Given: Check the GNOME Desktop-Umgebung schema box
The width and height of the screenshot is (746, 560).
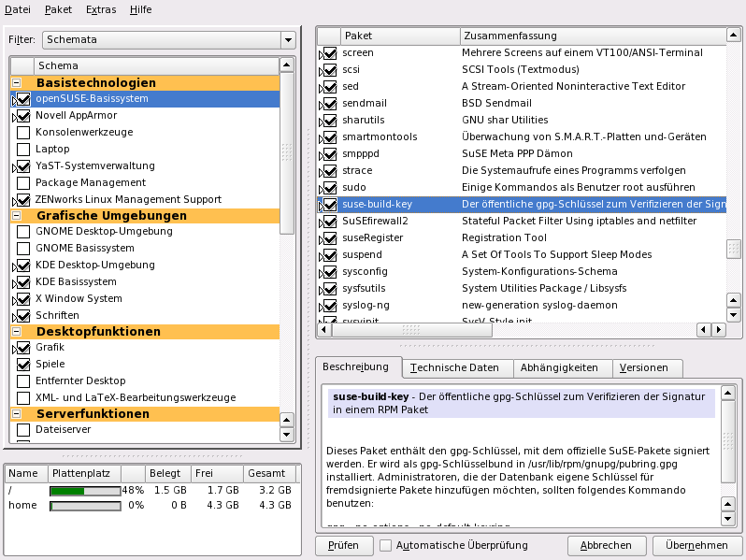Looking at the screenshot, I should pos(23,232).
